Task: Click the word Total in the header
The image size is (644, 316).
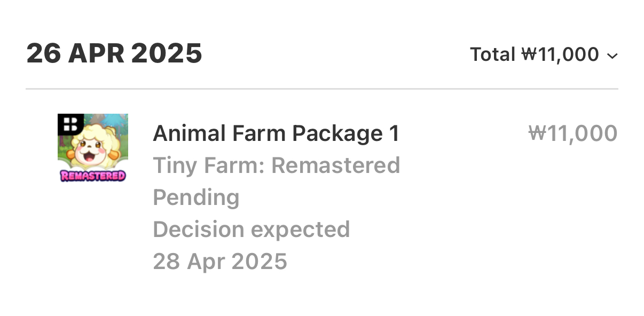Action: tap(492, 54)
